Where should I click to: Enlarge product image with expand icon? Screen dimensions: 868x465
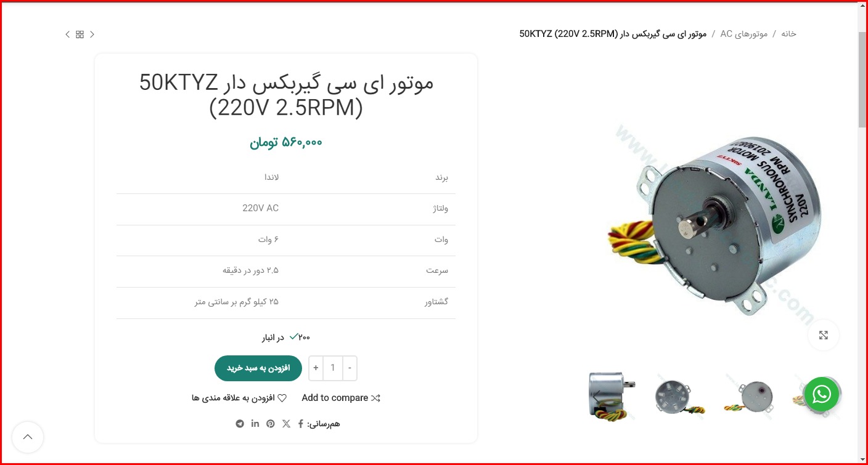(823, 335)
